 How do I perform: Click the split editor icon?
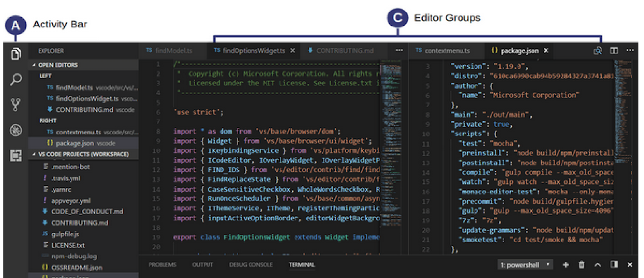click(614, 50)
